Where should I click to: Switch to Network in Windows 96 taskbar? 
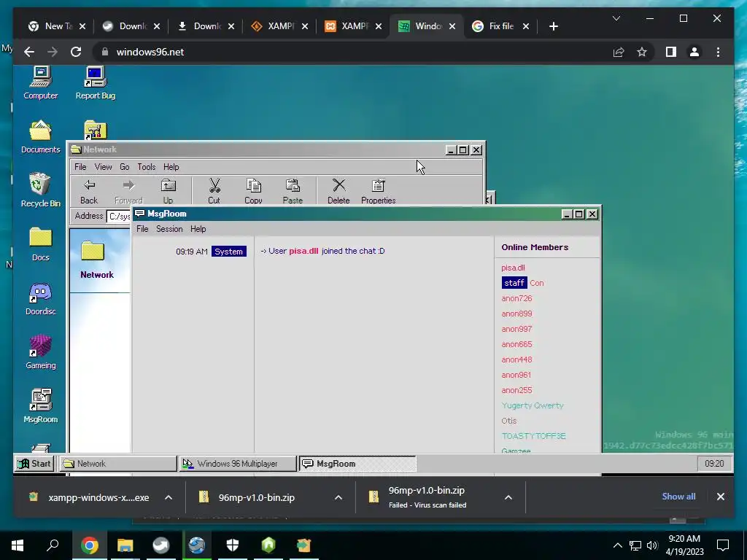tap(117, 463)
